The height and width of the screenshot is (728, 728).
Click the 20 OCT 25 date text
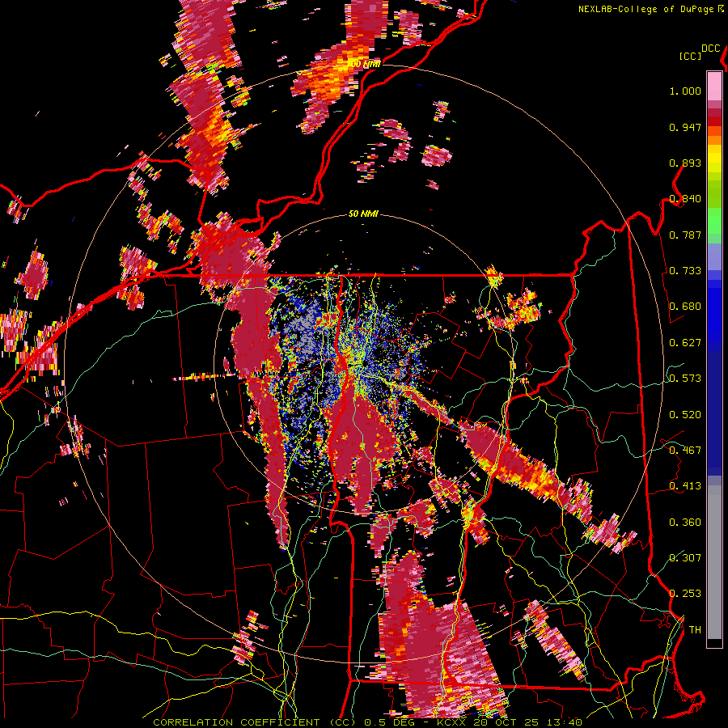click(x=507, y=722)
